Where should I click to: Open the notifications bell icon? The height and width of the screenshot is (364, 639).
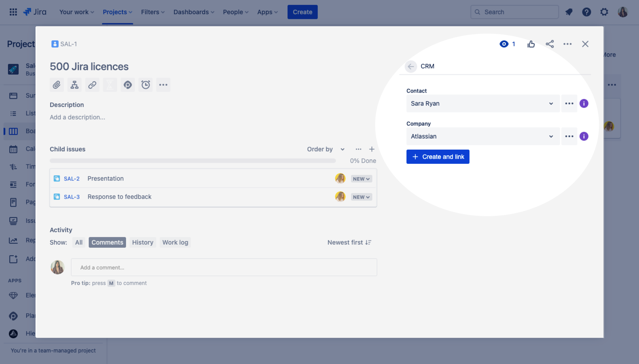569,12
